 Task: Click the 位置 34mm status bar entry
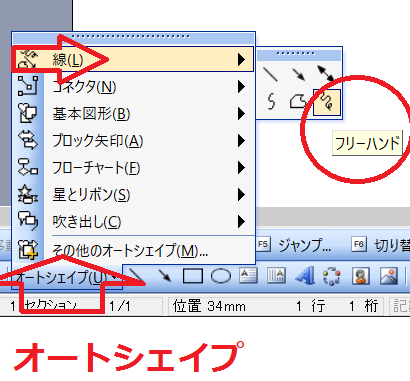pyautogui.click(x=209, y=306)
